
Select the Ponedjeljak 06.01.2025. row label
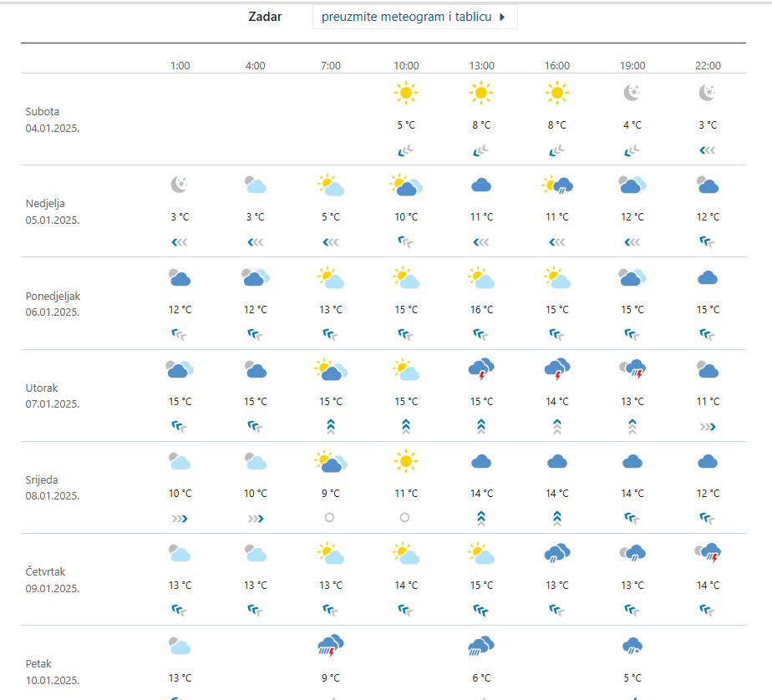[53, 304]
